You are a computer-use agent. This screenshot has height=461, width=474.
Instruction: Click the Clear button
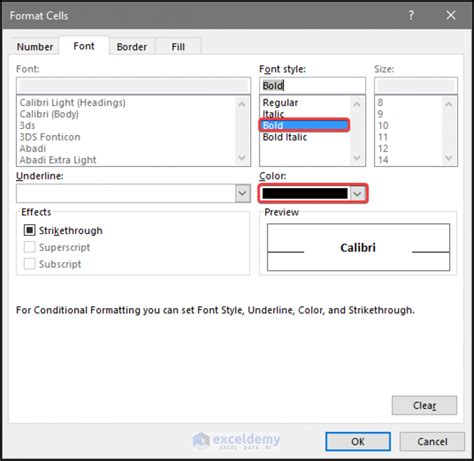424,405
